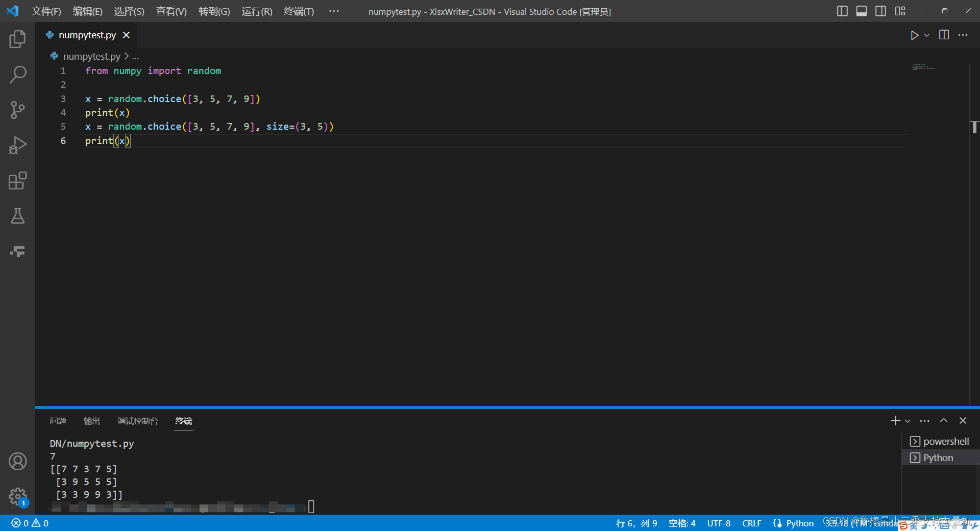Open the Manage gear menu
Screen dimensions: 980x531
click(x=17, y=496)
